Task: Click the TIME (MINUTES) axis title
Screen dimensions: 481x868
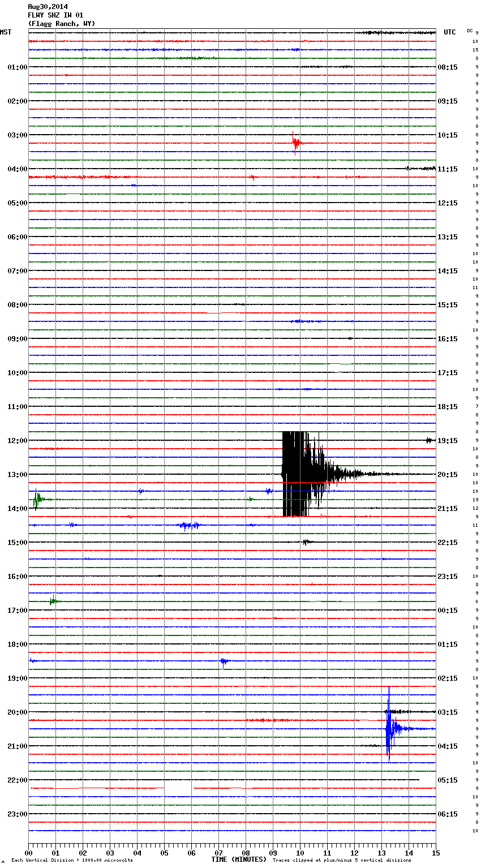Action: pos(239,860)
